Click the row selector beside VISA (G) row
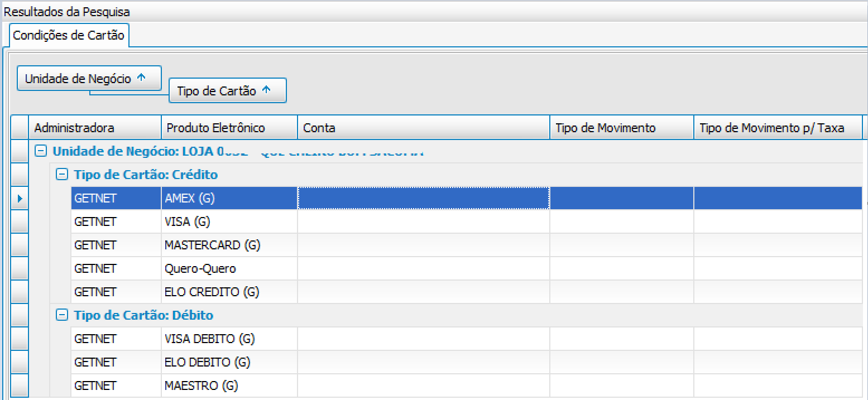 coord(20,221)
